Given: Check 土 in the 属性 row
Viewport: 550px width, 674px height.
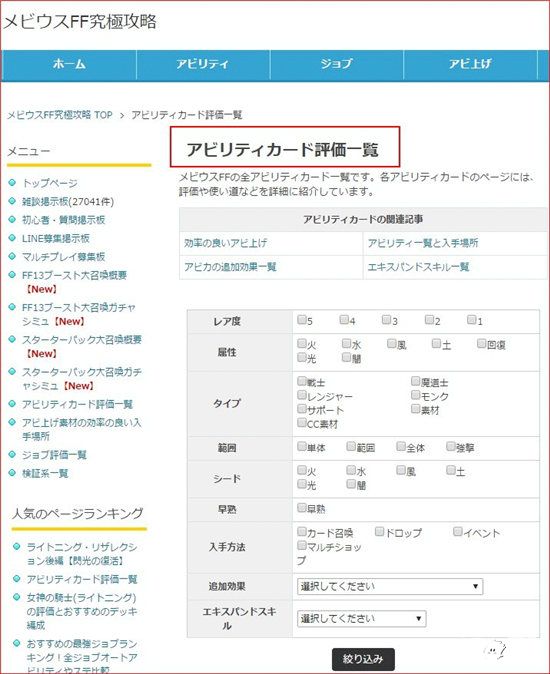Looking at the screenshot, I should pos(436,343).
